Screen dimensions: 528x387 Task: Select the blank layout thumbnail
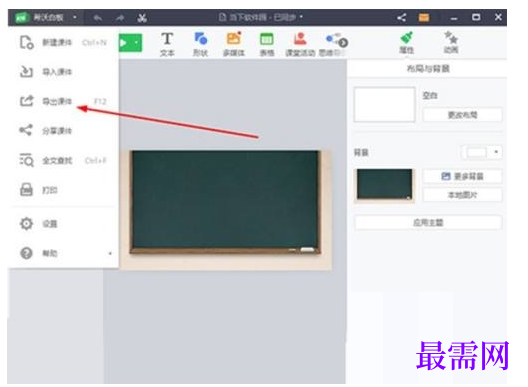tap(384, 104)
